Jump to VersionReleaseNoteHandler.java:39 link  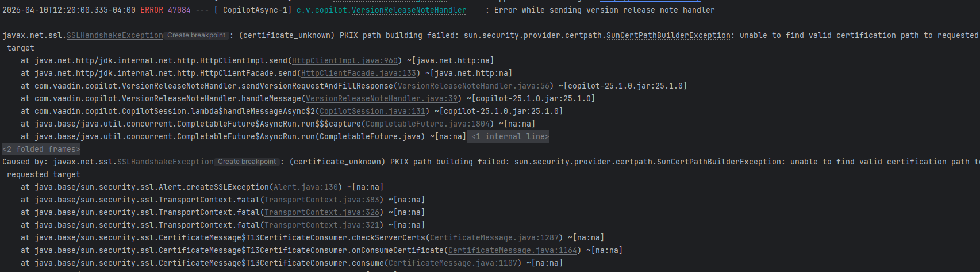[x=381, y=99]
